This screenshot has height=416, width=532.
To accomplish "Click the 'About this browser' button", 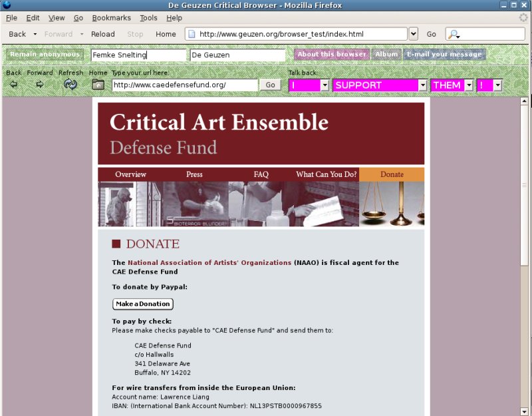I will point(332,55).
